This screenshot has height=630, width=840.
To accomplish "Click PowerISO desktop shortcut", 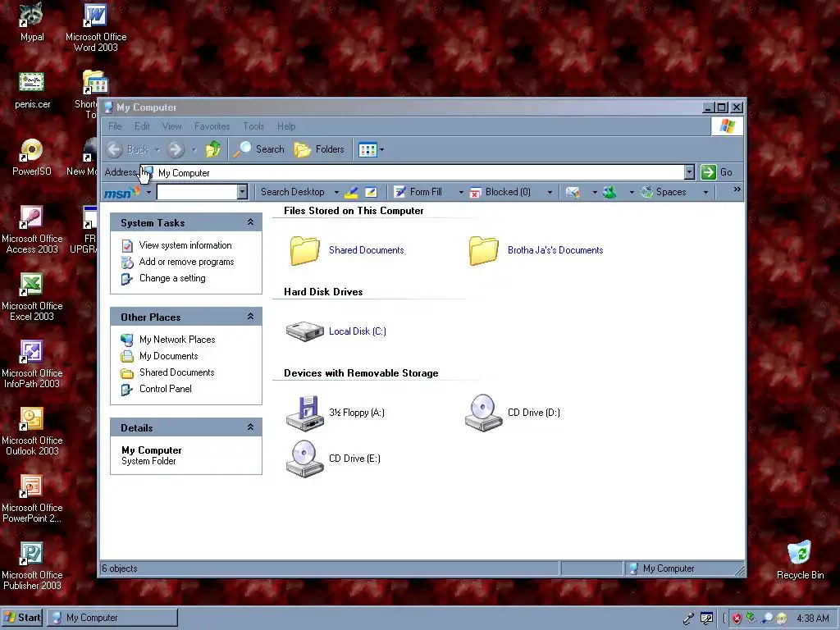I will [x=32, y=157].
